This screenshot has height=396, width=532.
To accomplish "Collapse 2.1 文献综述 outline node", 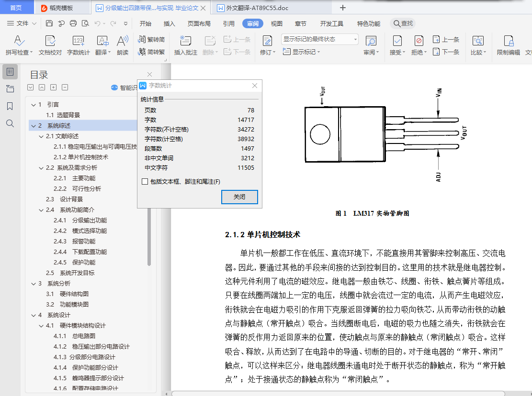I will (41, 136).
